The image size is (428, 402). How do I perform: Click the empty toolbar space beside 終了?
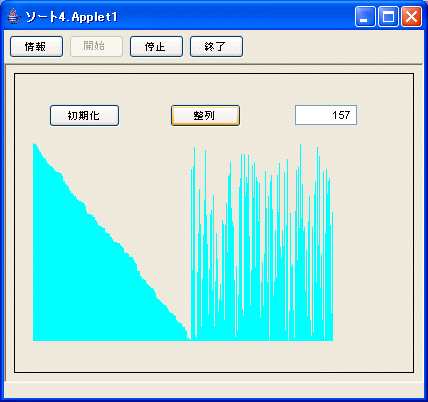(x=332, y=47)
